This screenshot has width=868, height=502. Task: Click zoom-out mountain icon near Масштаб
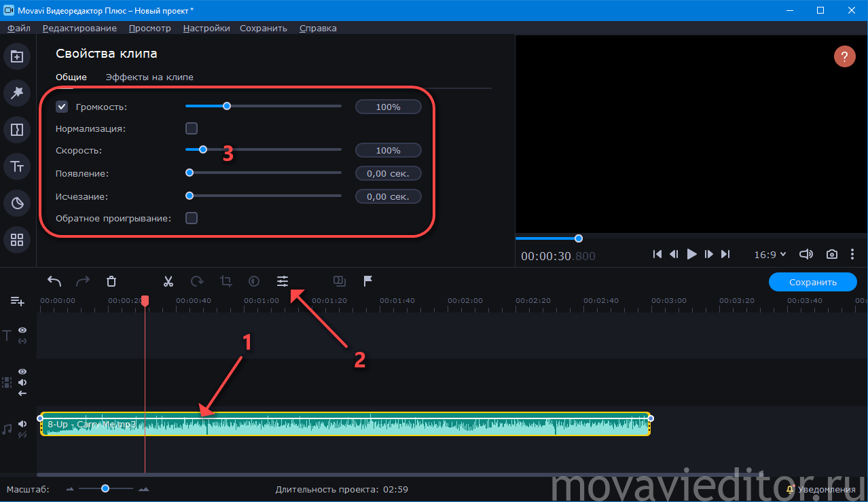coord(71,489)
